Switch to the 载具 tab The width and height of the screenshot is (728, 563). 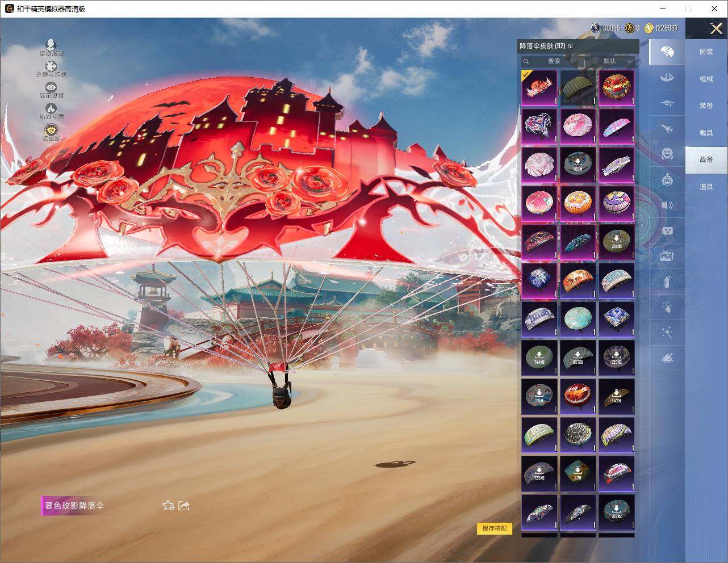click(x=706, y=132)
